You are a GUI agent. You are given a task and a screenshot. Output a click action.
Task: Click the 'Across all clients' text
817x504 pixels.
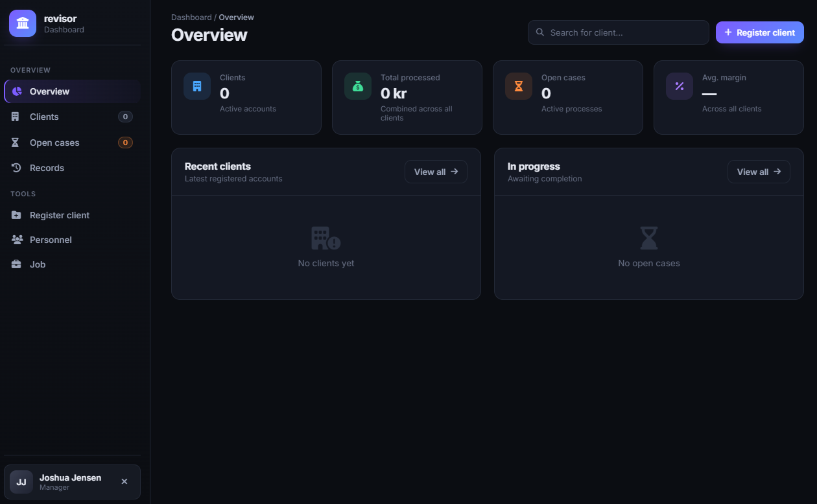click(x=731, y=109)
